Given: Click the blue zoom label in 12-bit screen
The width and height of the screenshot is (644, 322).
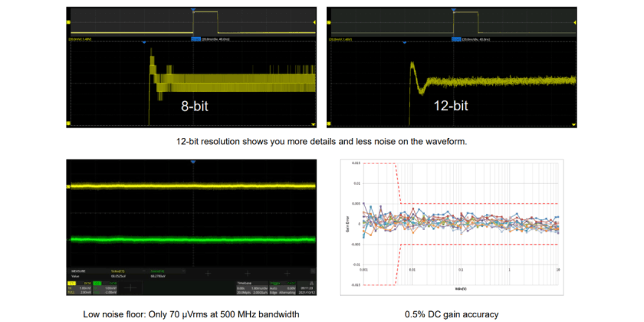Looking at the screenshot, I should [456, 38].
